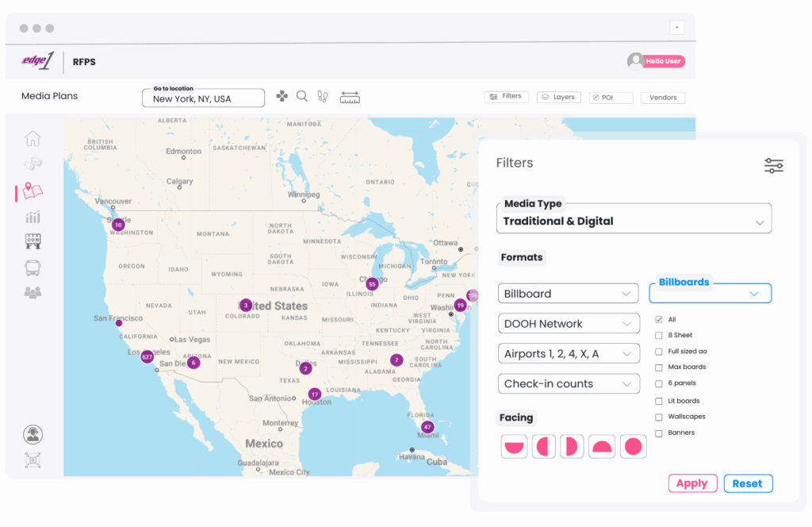Image resolution: width=812 pixels, height=527 pixels.
Task: Open the bus transit sidebar icon
Action: point(33,267)
